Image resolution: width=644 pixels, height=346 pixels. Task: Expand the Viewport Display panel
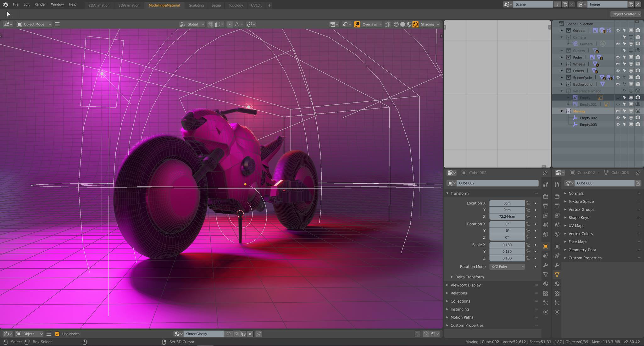click(x=447, y=285)
